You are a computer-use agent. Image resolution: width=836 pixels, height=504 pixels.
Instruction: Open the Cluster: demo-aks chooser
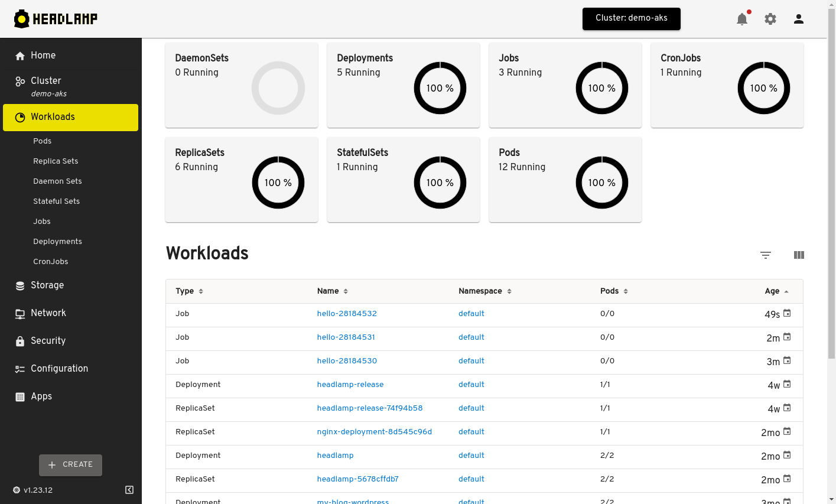click(x=631, y=18)
